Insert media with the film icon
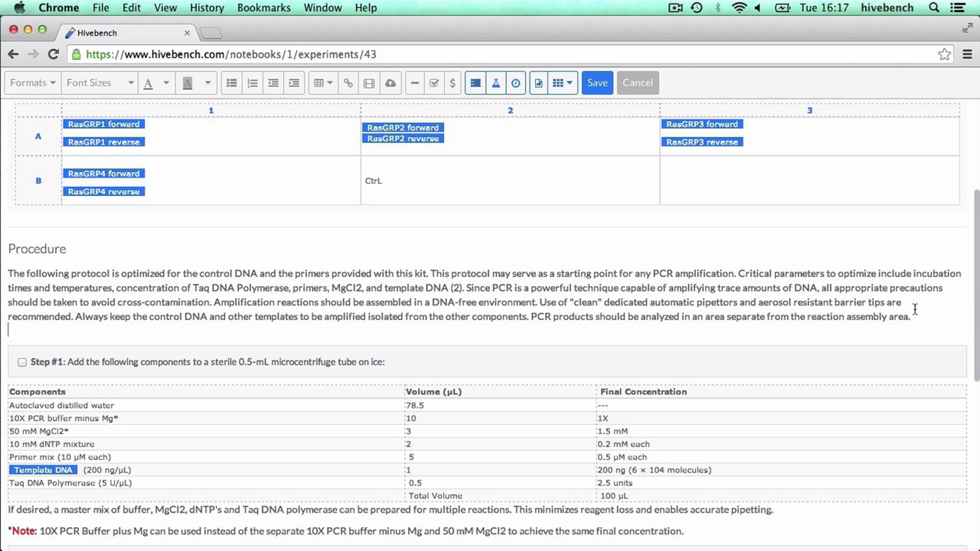 369,83
